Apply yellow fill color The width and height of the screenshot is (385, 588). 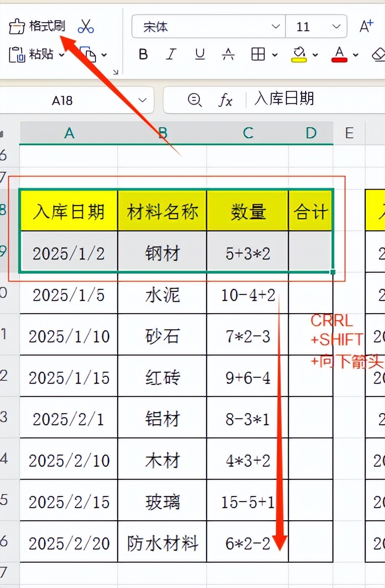click(x=299, y=55)
